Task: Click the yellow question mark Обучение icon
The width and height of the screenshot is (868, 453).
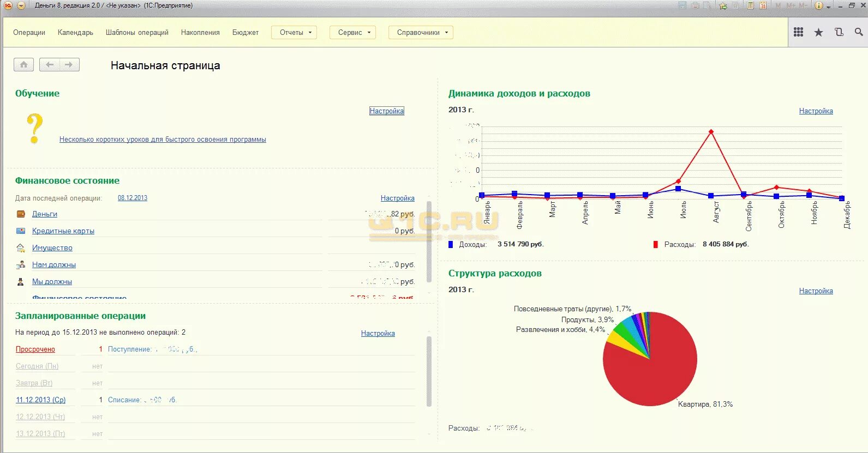Action: click(35, 128)
